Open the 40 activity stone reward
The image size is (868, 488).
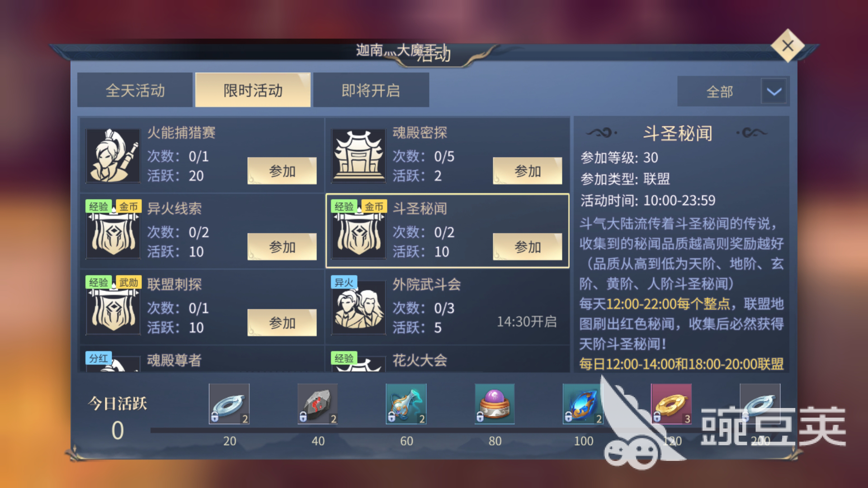317,404
